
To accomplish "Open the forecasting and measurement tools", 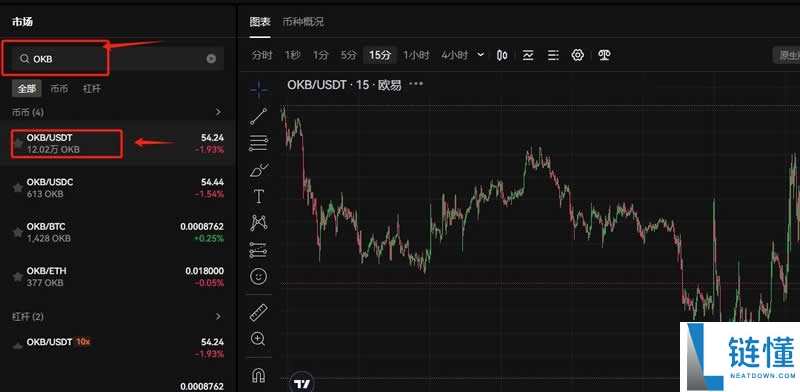I will pos(259,250).
